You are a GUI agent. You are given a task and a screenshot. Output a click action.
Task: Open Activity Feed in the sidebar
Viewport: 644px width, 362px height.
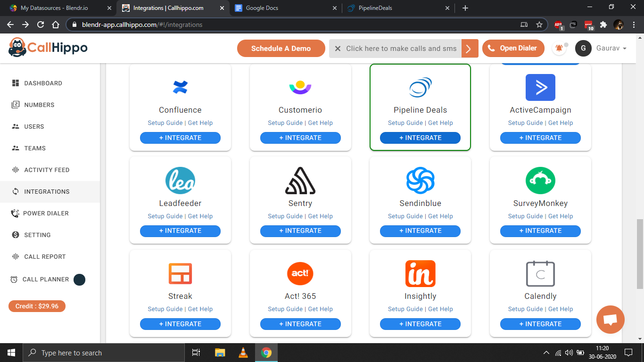click(50, 170)
